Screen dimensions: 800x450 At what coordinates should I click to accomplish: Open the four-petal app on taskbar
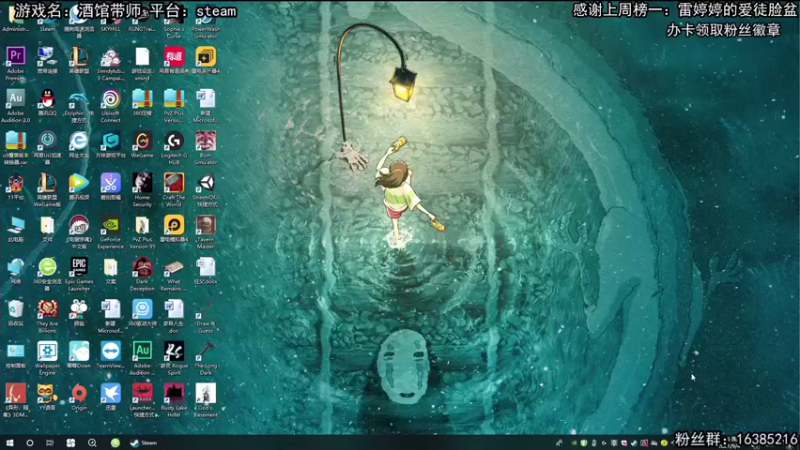(x=70, y=443)
